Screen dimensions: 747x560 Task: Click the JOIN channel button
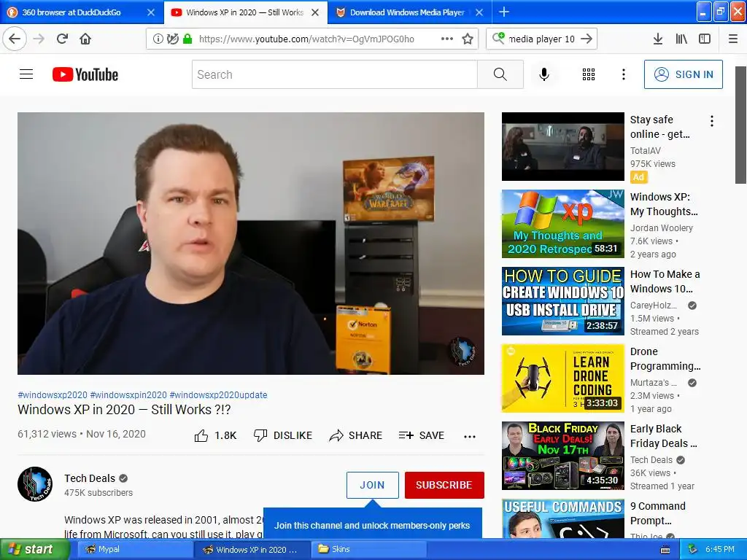pyautogui.click(x=373, y=485)
